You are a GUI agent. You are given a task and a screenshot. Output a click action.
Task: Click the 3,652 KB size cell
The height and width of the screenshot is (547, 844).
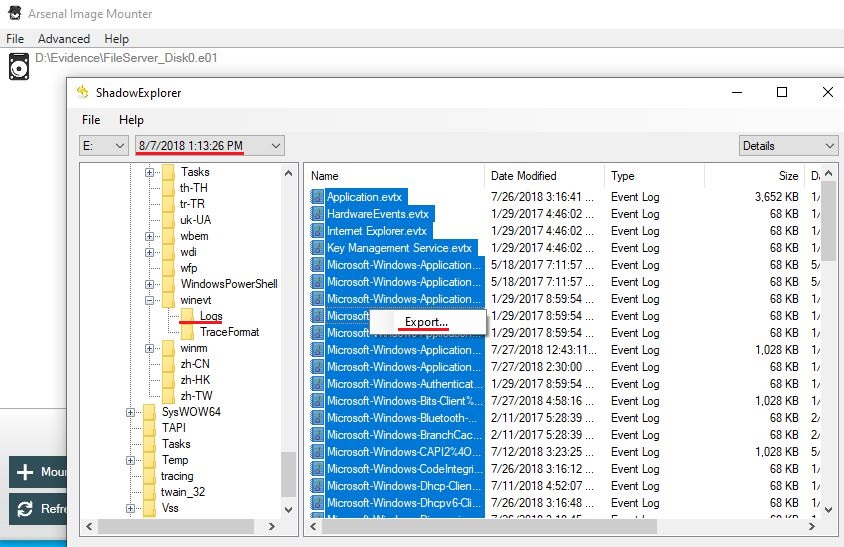[x=776, y=197]
